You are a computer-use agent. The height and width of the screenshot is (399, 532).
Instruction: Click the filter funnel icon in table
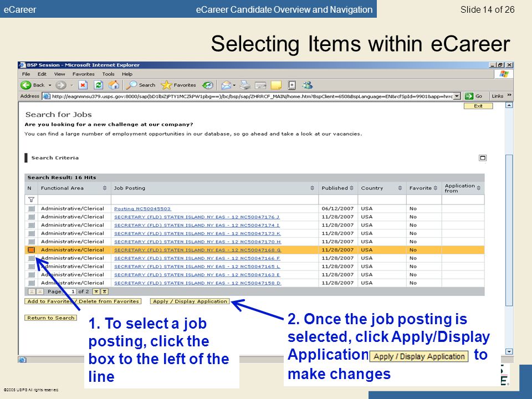coord(31,200)
